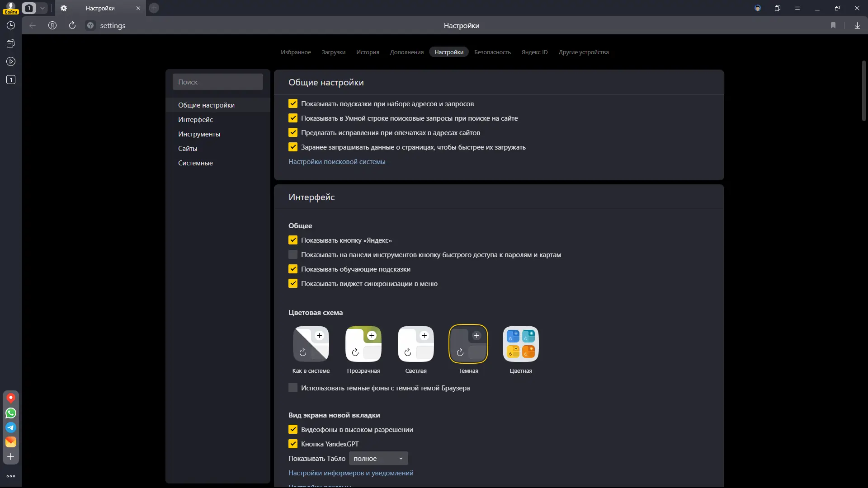This screenshot has height=488, width=868.
Task: Open the new tab plus button
Action: pos(154,8)
